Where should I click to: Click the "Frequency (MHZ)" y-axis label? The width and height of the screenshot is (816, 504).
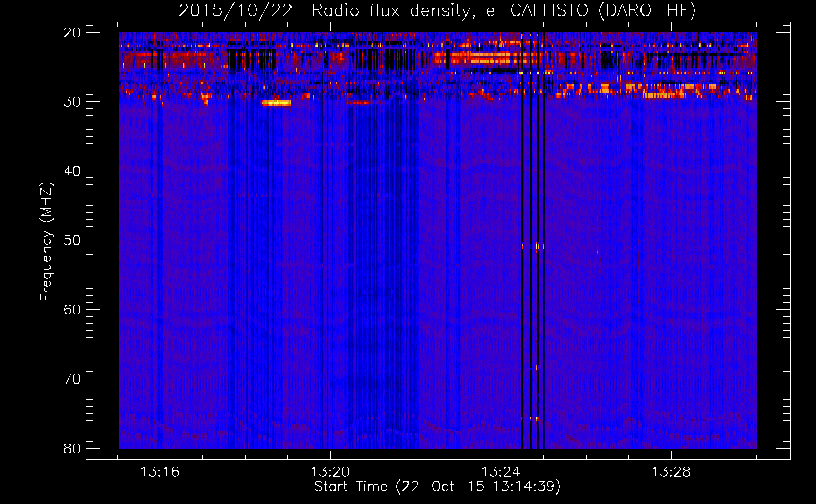tap(46, 242)
